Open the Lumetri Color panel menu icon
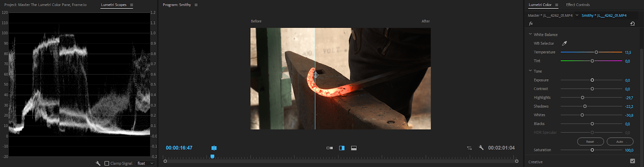 [557, 5]
